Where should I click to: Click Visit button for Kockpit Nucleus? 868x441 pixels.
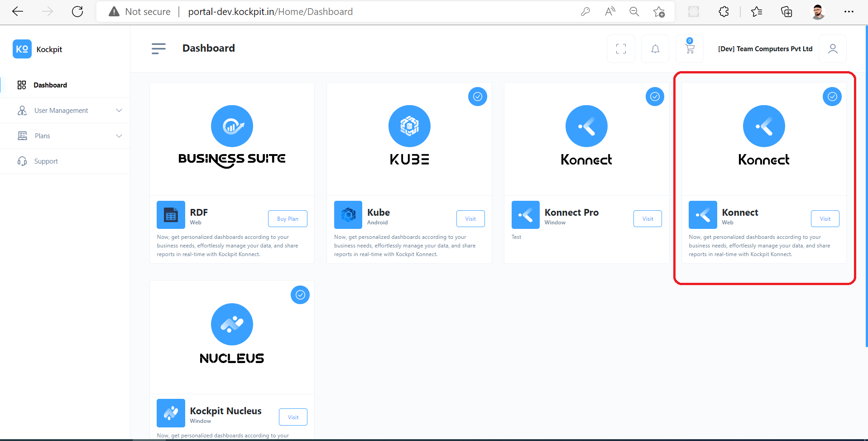coord(293,417)
